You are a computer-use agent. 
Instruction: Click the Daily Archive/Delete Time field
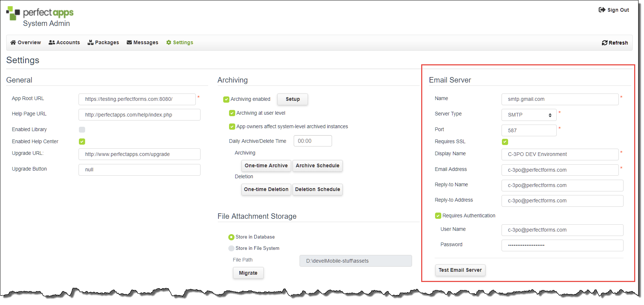pos(313,141)
